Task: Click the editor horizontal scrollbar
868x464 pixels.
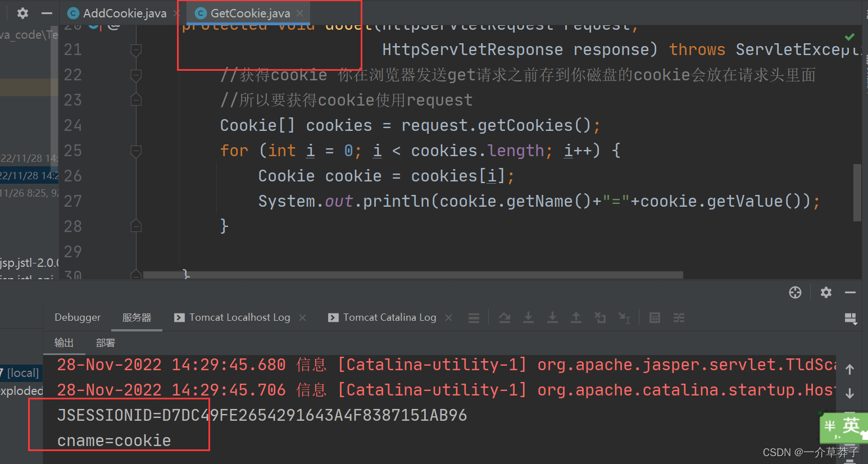Action: click(x=413, y=275)
